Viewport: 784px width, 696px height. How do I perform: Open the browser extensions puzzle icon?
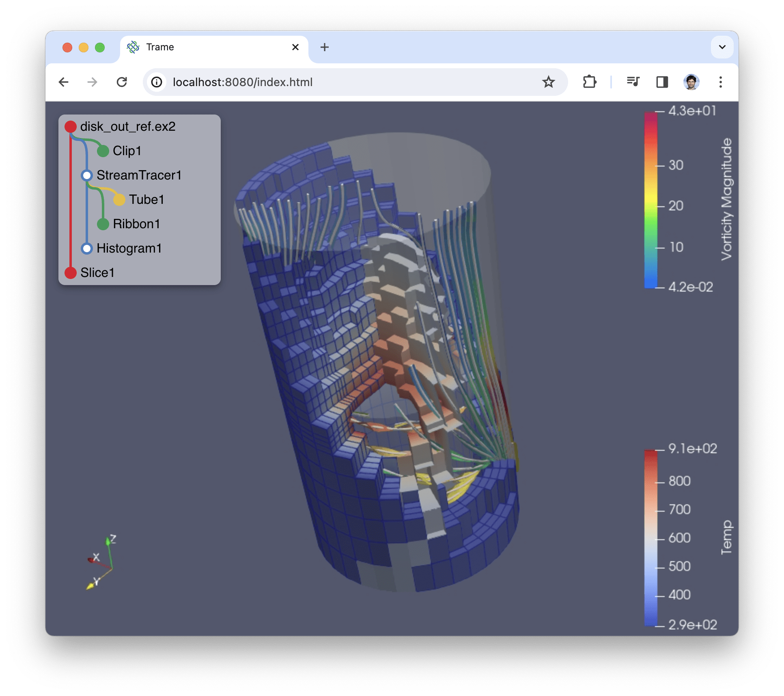click(x=589, y=82)
